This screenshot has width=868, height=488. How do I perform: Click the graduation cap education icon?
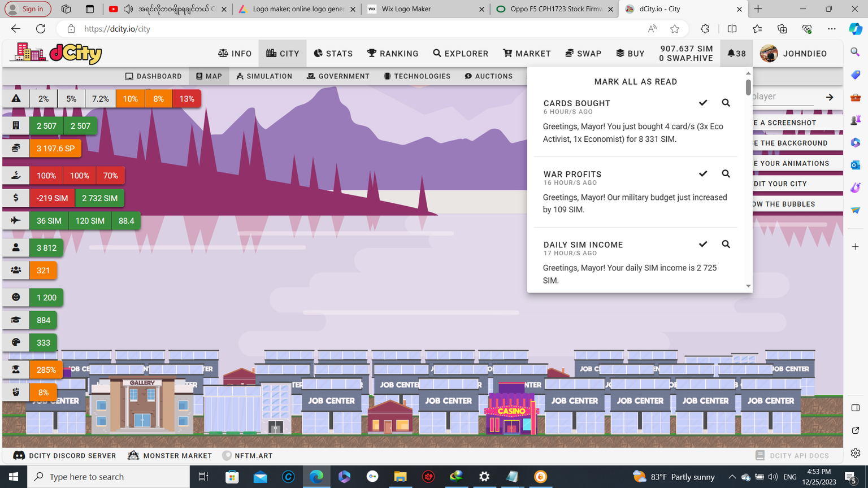16,320
